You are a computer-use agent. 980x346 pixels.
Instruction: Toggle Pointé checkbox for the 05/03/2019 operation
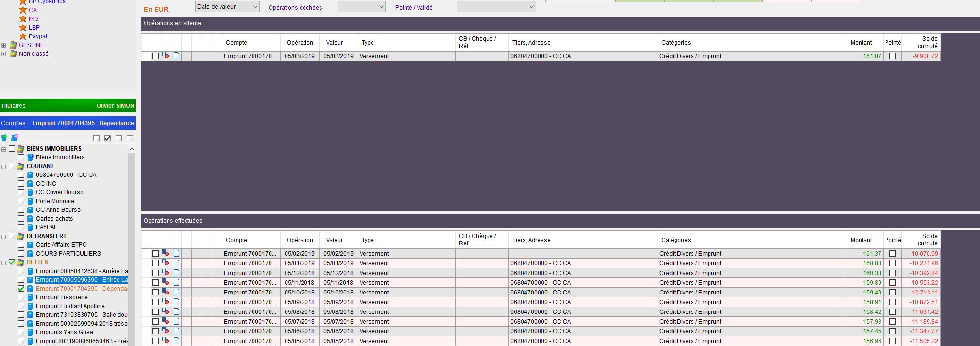point(892,56)
